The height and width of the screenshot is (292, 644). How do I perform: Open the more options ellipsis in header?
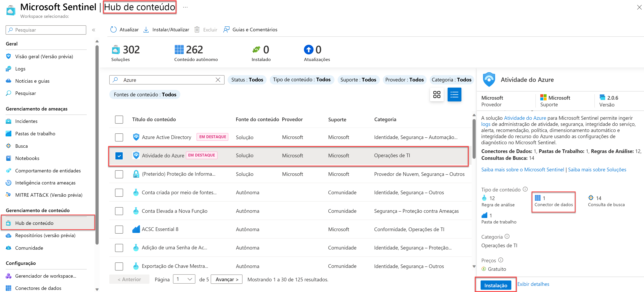(185, 7)
